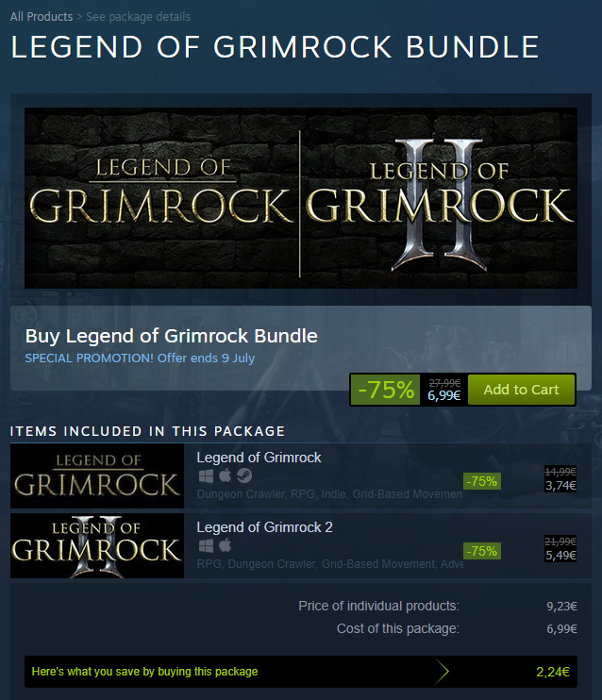Click the Windows icon under Legend of Grimrock

[x=206, y=475]
